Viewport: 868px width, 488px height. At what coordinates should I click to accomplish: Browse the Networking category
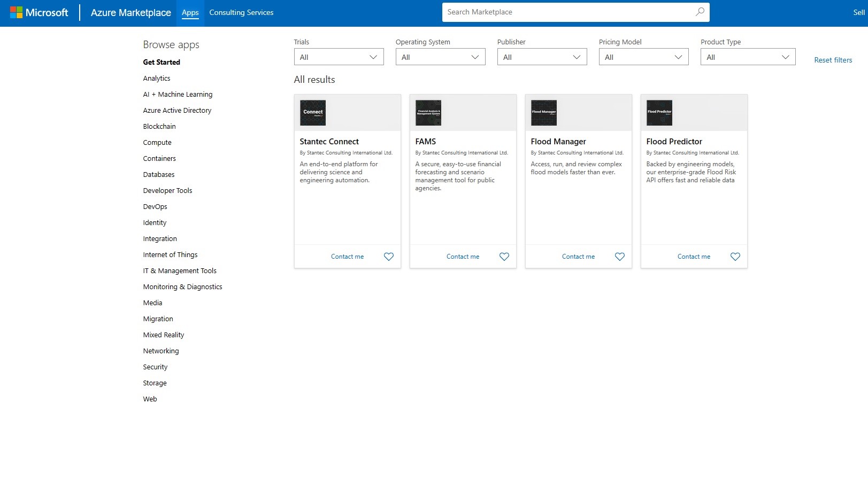pyautogui.click(x=161, y=351)
